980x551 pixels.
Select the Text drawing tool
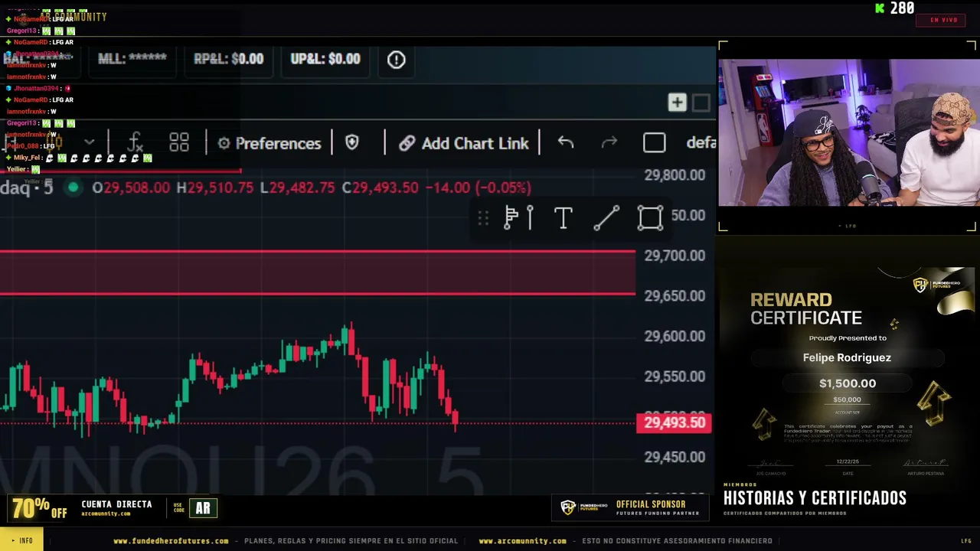coord(563,218)
